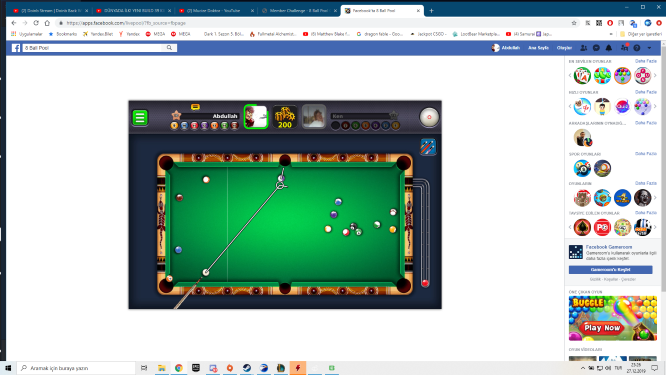Open Steam from the Windows taskbar
The image size is (666, 375).
[247, 368]
